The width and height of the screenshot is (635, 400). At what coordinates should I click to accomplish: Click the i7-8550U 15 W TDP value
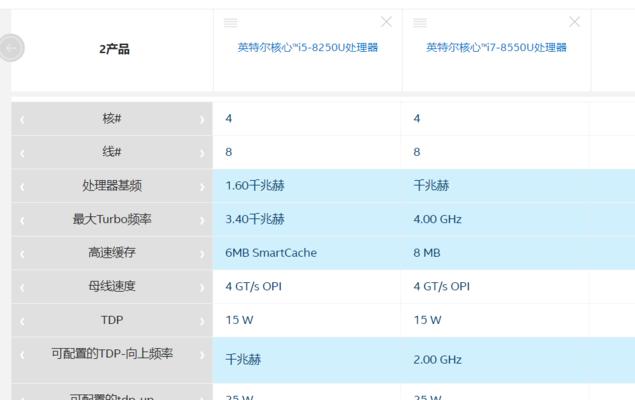pyautogui.click(x=427, y=320)
